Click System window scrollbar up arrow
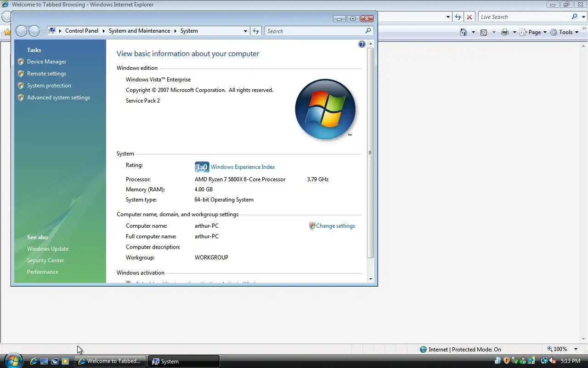 (371, 43)
